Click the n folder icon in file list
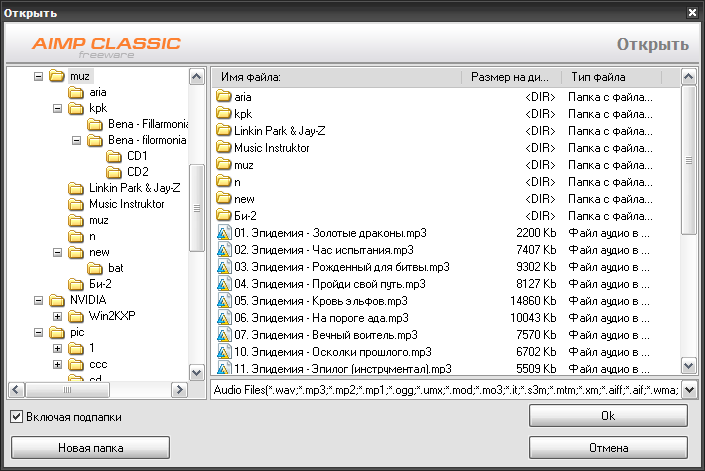The width and height of the screenshot is (705, 471). (x=223, y=181)
